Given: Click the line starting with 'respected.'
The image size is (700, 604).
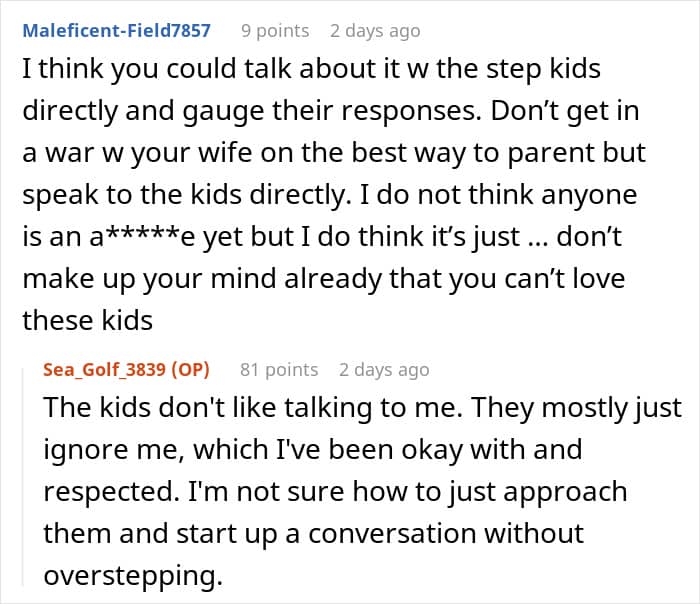Looking at the screenshot, I should pos(335,492).
